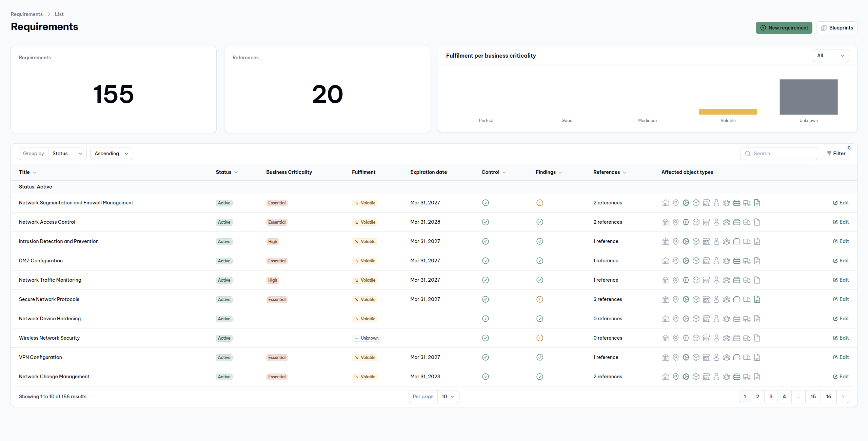Click people group icon in Network Device Hardening row
The height and width of the screenshot is (441, 868).
coord(727,319)
